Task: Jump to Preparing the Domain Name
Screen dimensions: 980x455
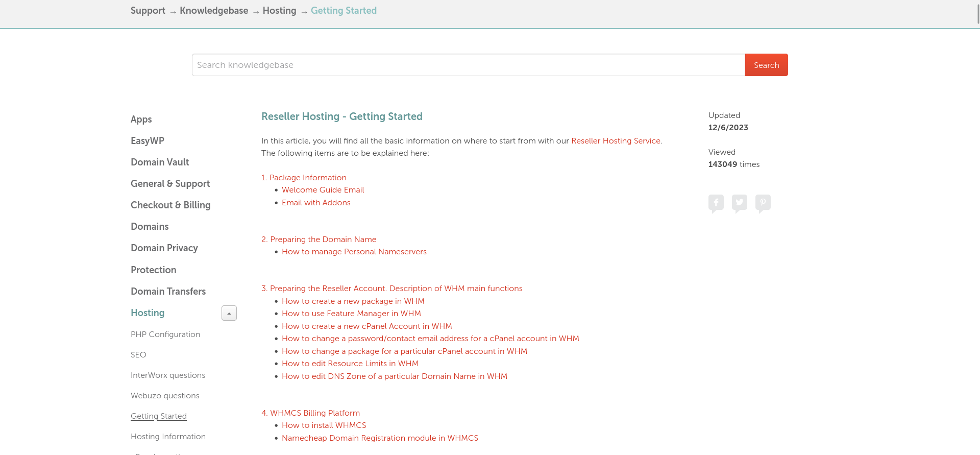Action: tap(319, 240)
